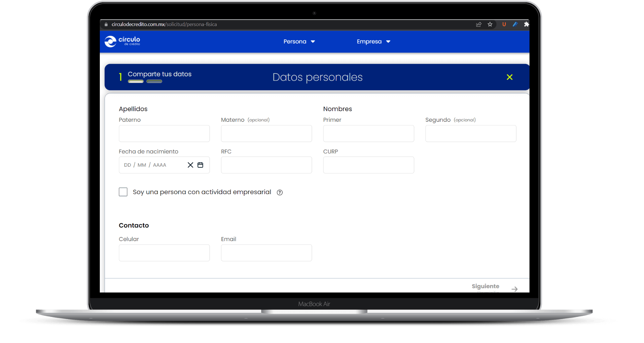Bookmark page with the star icon

click(x=490, y=24)
